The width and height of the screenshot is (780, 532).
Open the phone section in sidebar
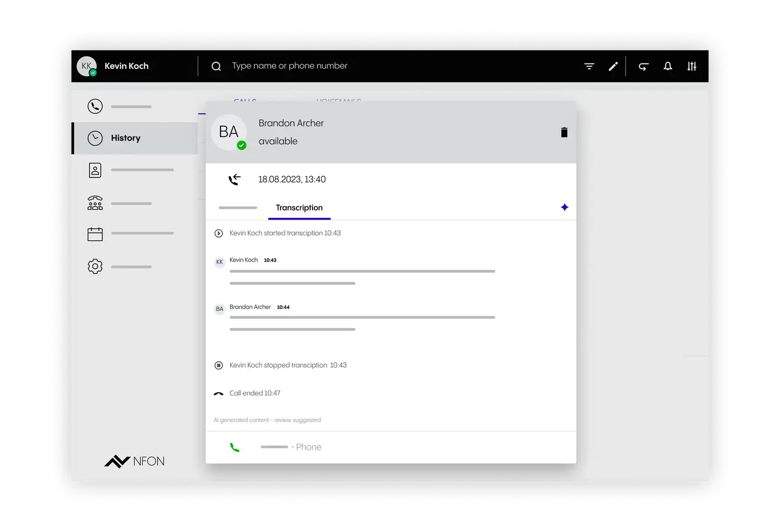[x=95, y=106]
